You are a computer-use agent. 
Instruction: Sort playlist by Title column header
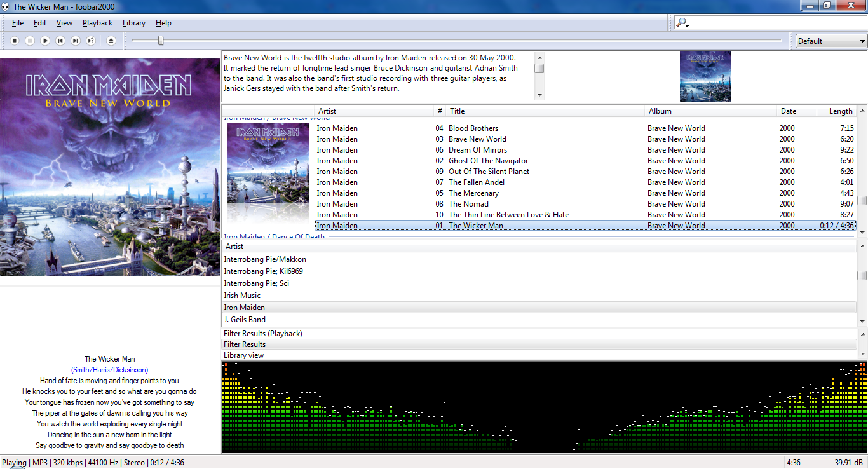click(545, 111)
